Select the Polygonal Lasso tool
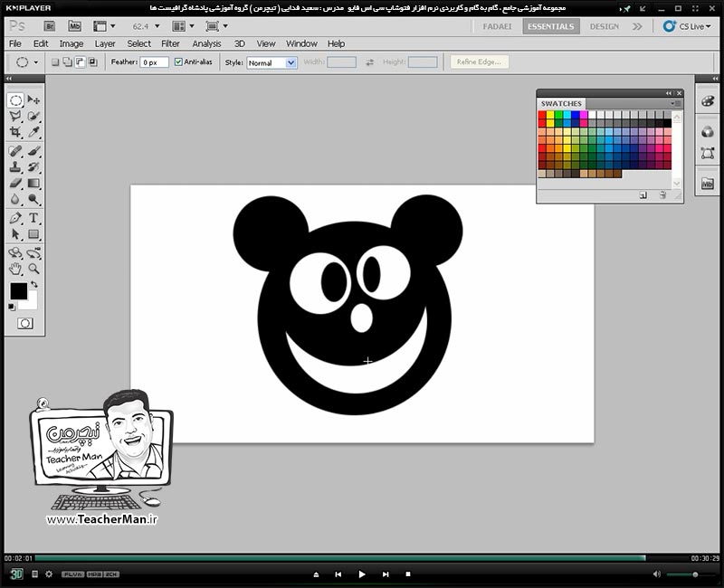Image resolution: width=724 pixels, height=588 pixels. [x=15, y=116]
